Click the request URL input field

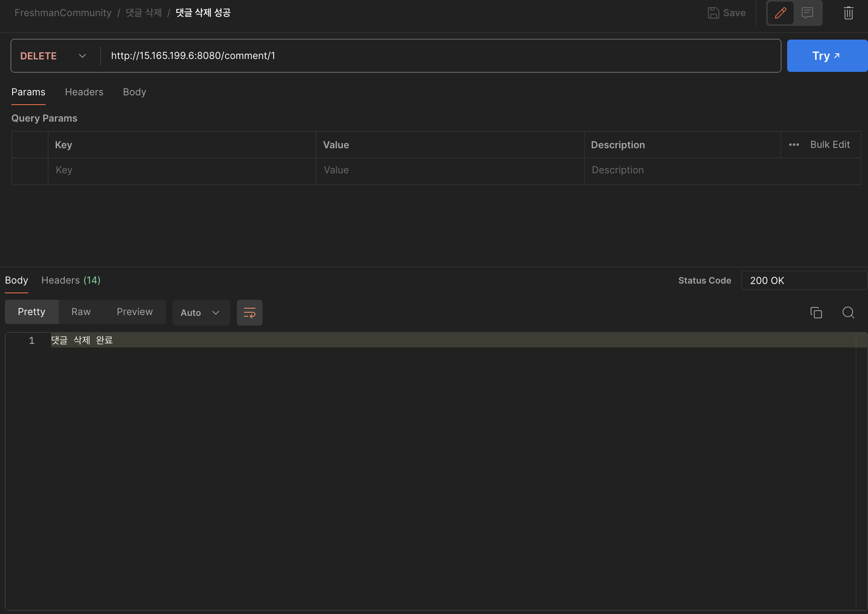click(x=440, y=56)
